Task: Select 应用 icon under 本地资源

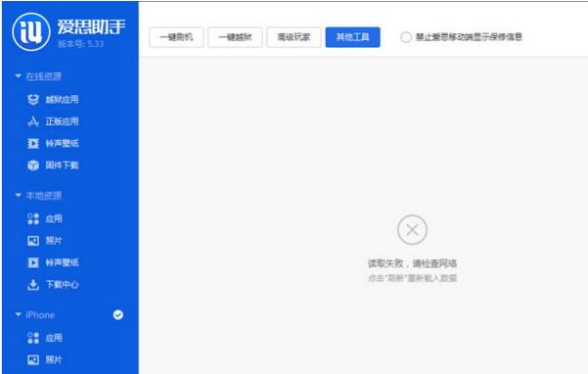Action: pyautogui.click(x=33, y=218)
